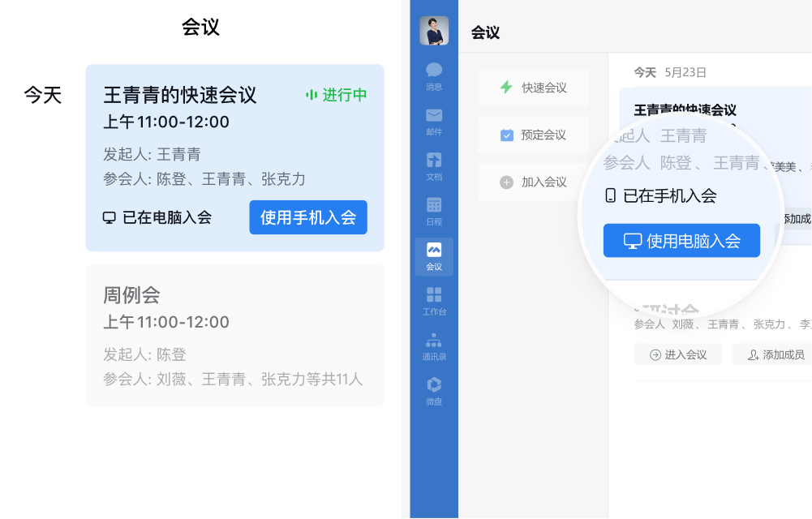The image size is (812, 519).
Task: Click the 使用电脑入会 button
Action: click(681, 241)
